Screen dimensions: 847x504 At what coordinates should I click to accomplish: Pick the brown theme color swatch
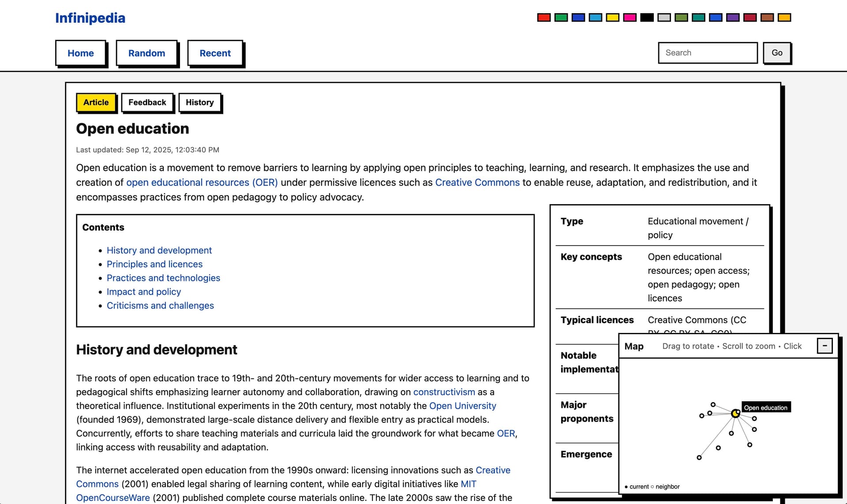click(x=767, y=18)
